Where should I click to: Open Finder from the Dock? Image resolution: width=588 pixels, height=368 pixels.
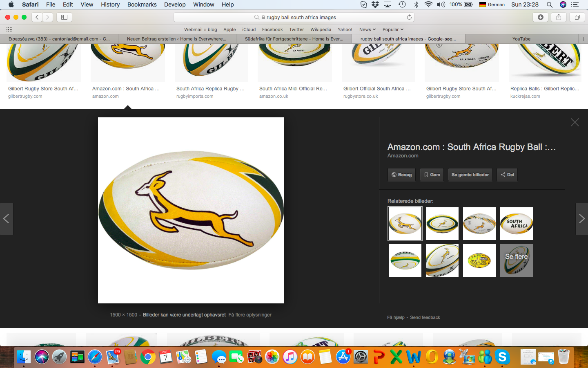24,357
